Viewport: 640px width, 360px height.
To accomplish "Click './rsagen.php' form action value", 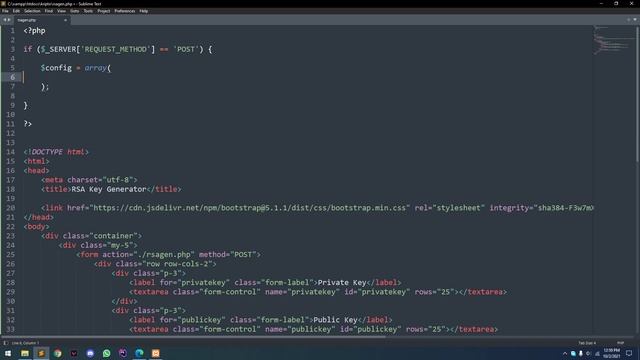I will click(x=164, y=254).
